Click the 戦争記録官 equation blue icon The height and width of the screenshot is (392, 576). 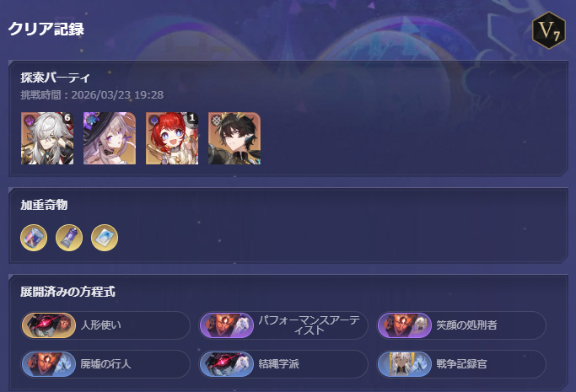pos(405,364)
